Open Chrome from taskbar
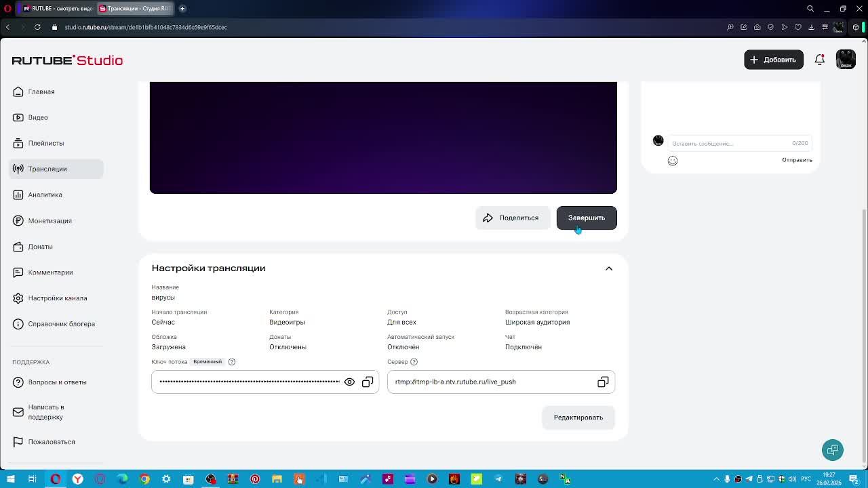 click(144, 479)
